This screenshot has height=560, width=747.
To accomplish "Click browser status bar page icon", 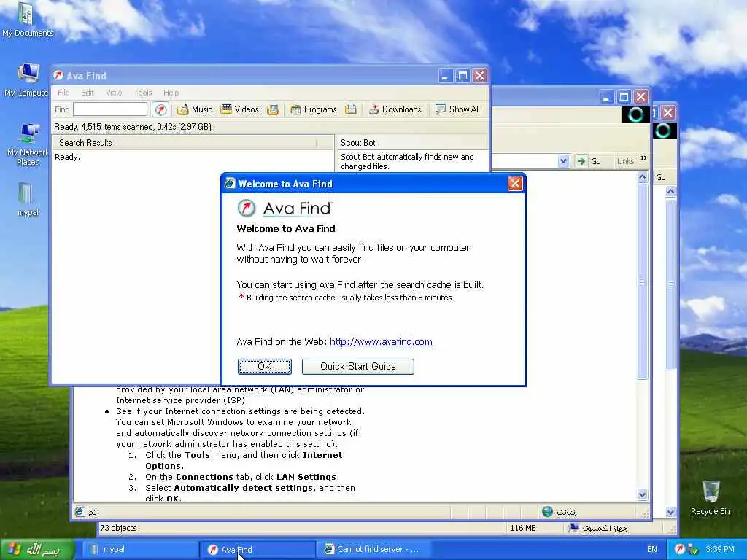I will pyautogui.click(x=79, y=512).
